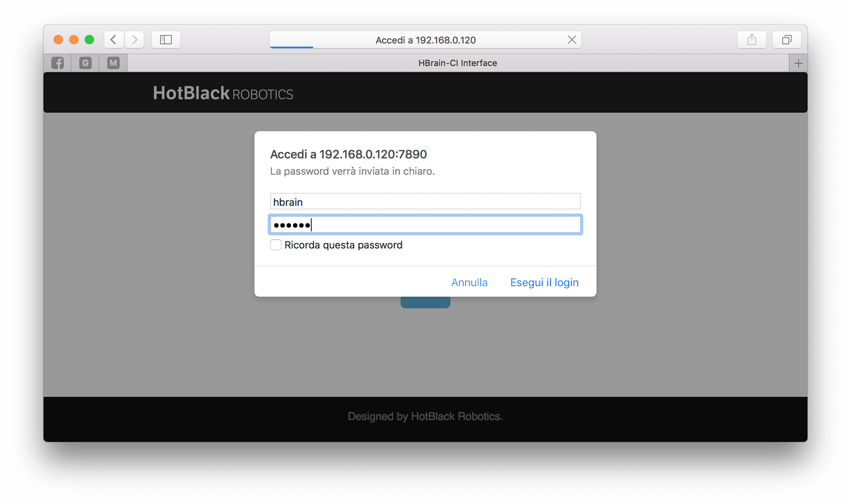Click the address bar showing 192.168.0.120
851x504 pixels.
pyautogui.click(x=425, y=40)
